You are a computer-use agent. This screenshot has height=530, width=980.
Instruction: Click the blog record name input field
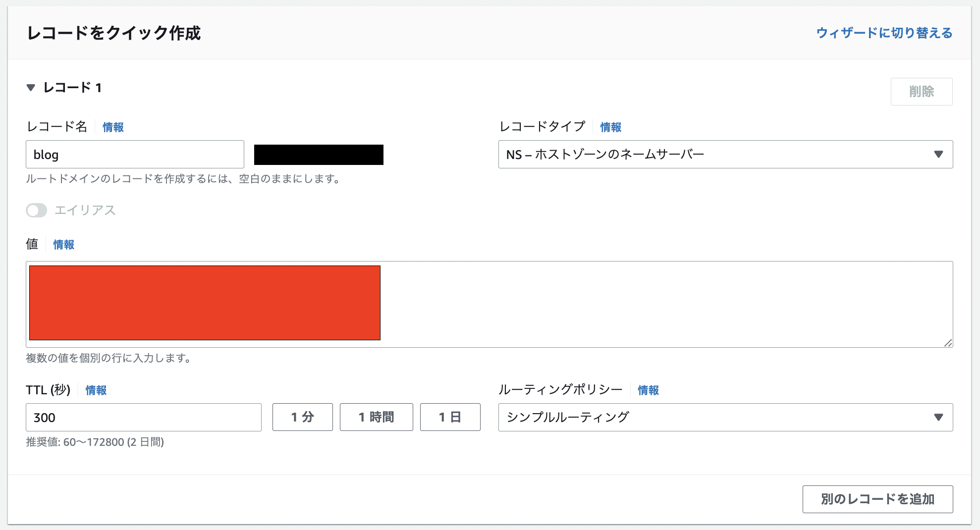tap(135, 155)
